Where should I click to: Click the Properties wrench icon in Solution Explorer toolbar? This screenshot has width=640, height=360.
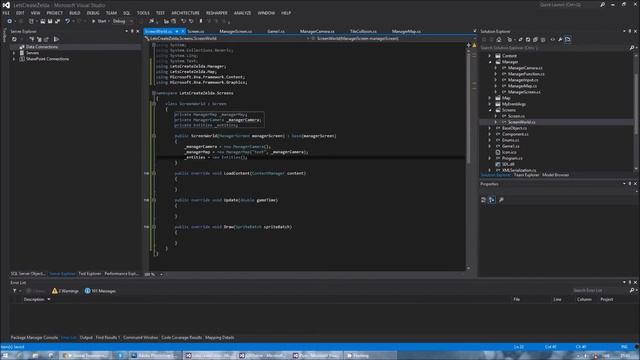coord(560,40)
